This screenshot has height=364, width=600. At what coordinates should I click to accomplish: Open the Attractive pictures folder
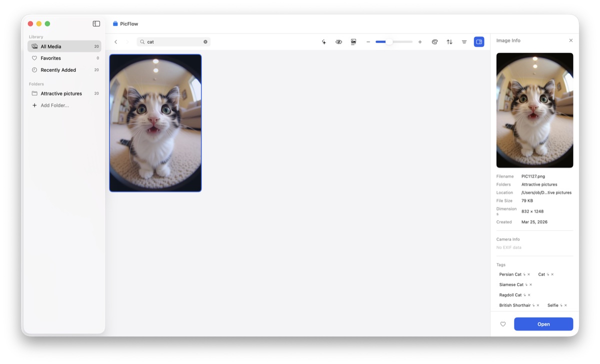click(64, 93)
